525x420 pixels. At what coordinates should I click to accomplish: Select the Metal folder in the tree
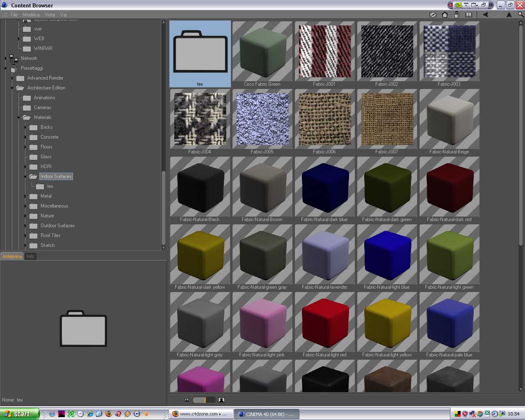(46, 196)
